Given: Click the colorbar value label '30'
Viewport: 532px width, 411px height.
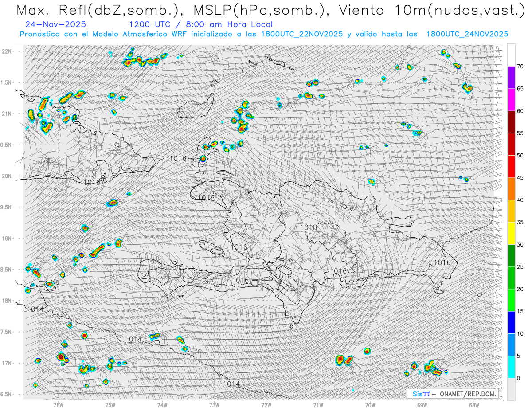Looking at the screenshot, I should 520,245.
